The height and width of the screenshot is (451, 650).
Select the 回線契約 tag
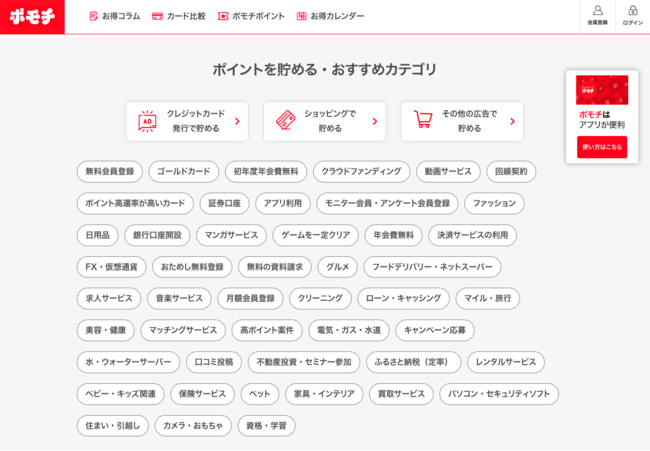click(511, 171)
